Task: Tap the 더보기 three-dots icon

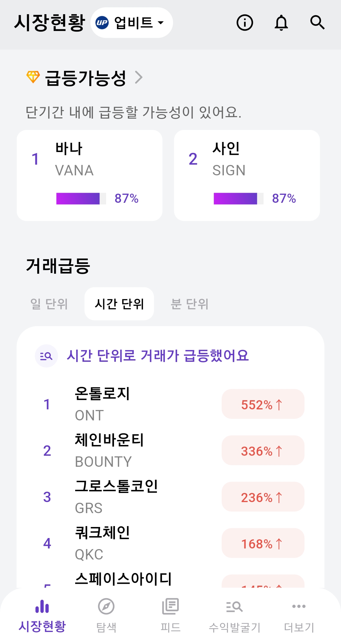Action: coord(299,606)
